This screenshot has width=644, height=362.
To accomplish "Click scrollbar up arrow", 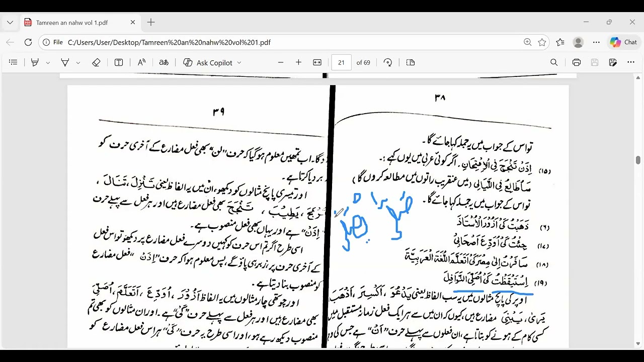I will tap(638, 78).
